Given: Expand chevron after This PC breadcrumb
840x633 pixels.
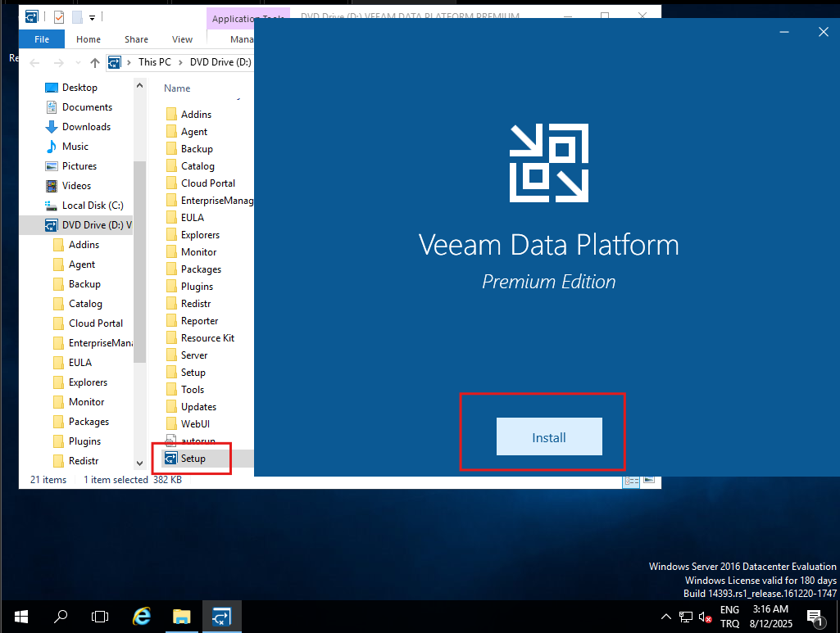Looking at the screenshot, I should 180,62.
